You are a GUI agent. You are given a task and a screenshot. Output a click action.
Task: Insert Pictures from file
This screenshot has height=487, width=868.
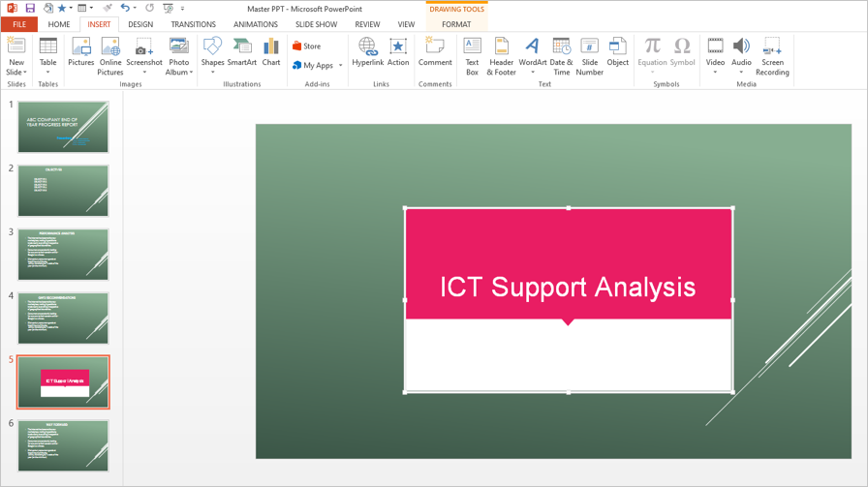(x=81, y=54)
